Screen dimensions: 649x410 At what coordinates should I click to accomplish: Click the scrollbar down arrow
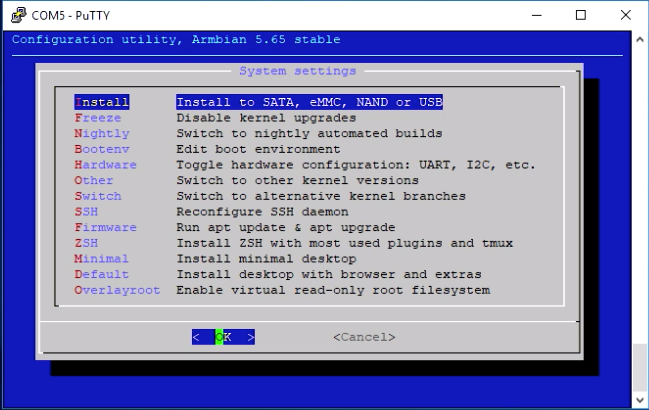click(640, 400)
